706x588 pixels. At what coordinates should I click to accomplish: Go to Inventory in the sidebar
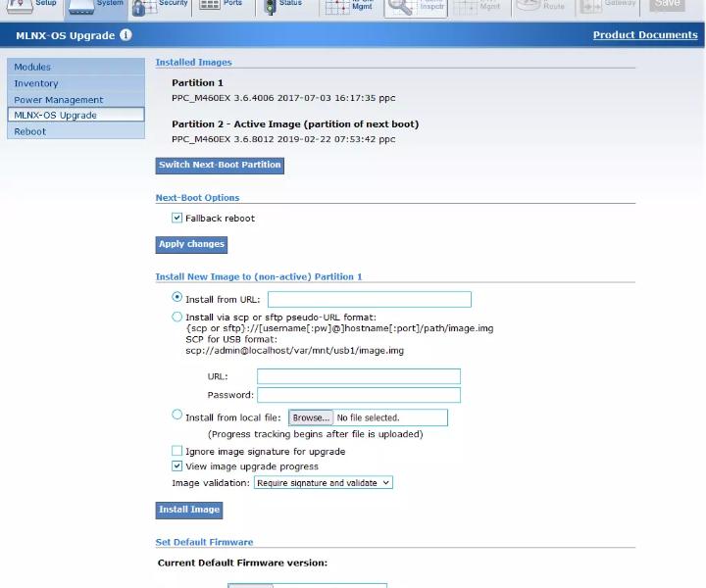click(76, 83)
